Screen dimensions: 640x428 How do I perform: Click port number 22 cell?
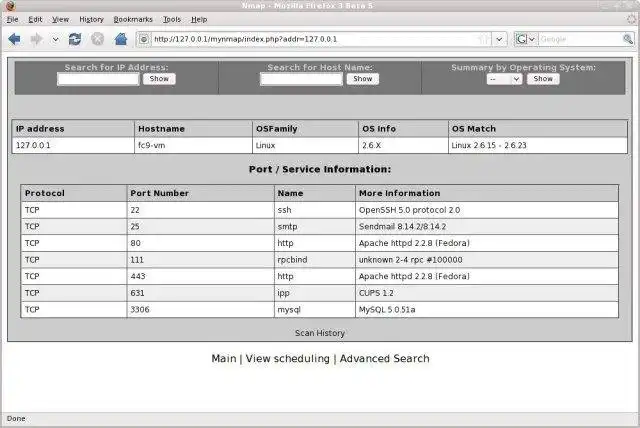tap(200, 210)
